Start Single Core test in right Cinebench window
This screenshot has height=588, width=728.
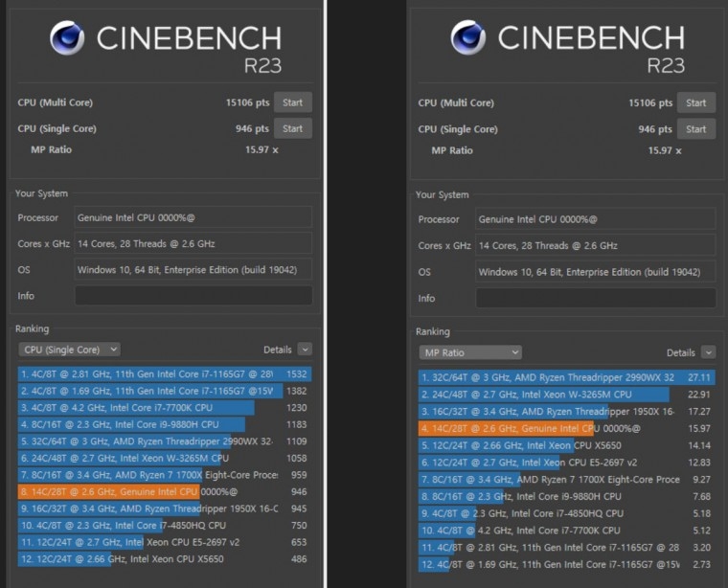tap(696, 129)
